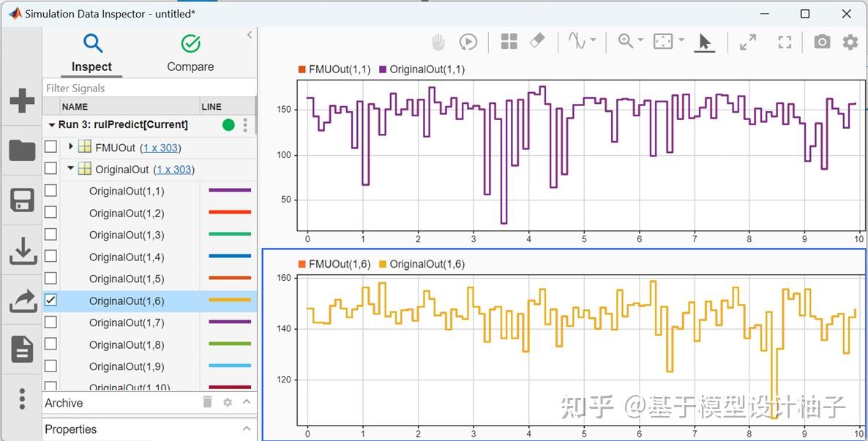
Task: Toggle the Properties panel chevron
Action: coord(247,429)
